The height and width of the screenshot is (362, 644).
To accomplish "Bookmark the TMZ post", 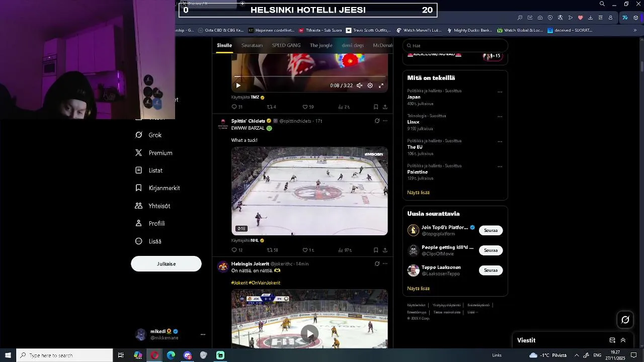I will click(376, 107).
